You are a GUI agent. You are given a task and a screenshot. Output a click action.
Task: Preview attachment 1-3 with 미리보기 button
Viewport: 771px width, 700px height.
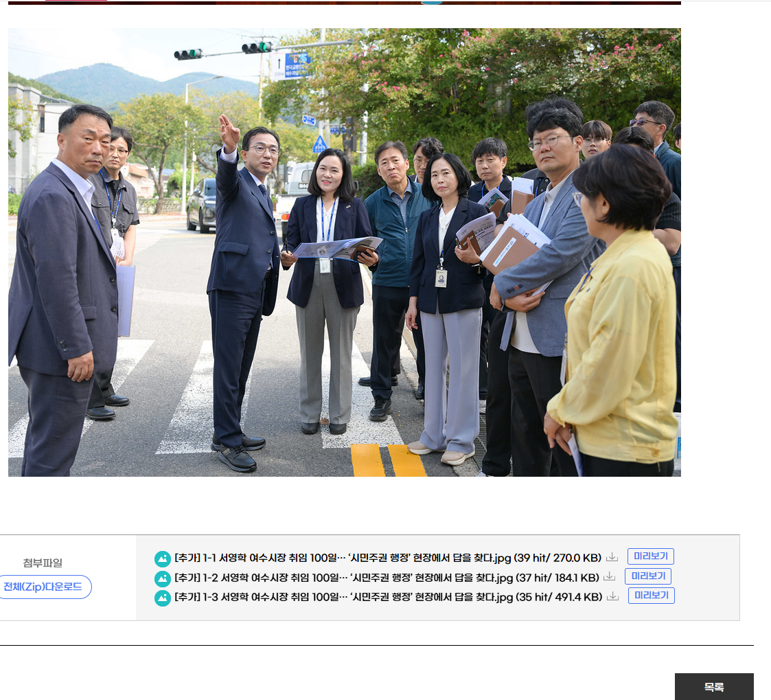click(x=652, y=596)
